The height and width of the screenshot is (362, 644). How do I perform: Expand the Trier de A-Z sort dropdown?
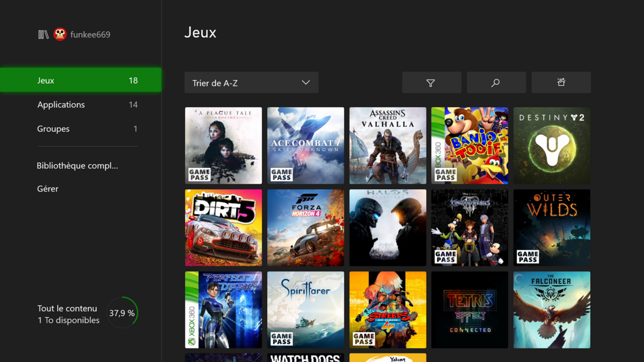[252, 83]
